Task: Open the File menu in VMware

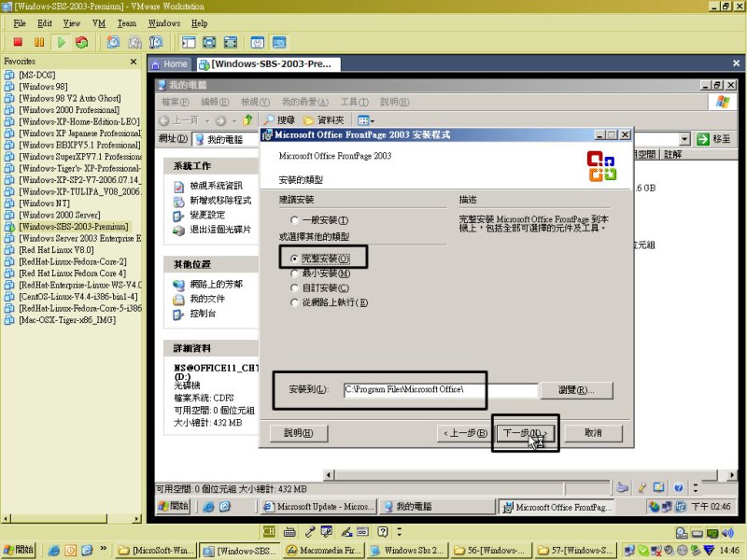Action: pyautogui.click(x=20, y=23)
